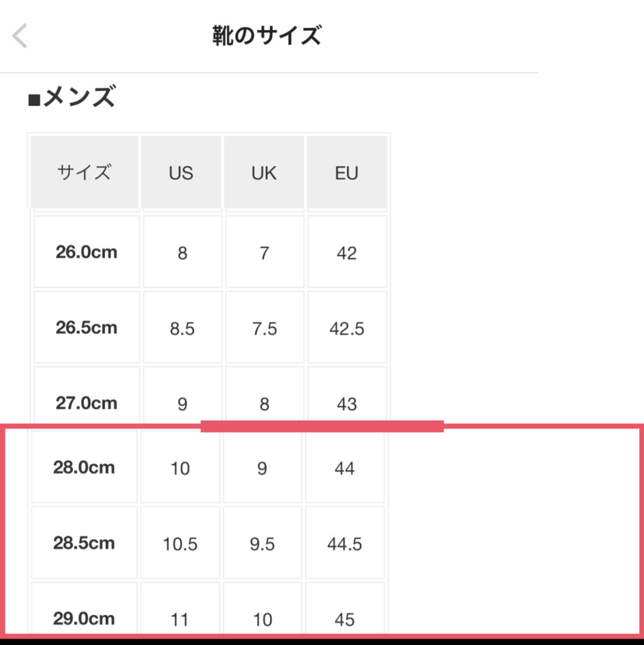Click US size 10 for 28.0cm
The width and height of the screenshot is (644, 645).
(180, 468)
